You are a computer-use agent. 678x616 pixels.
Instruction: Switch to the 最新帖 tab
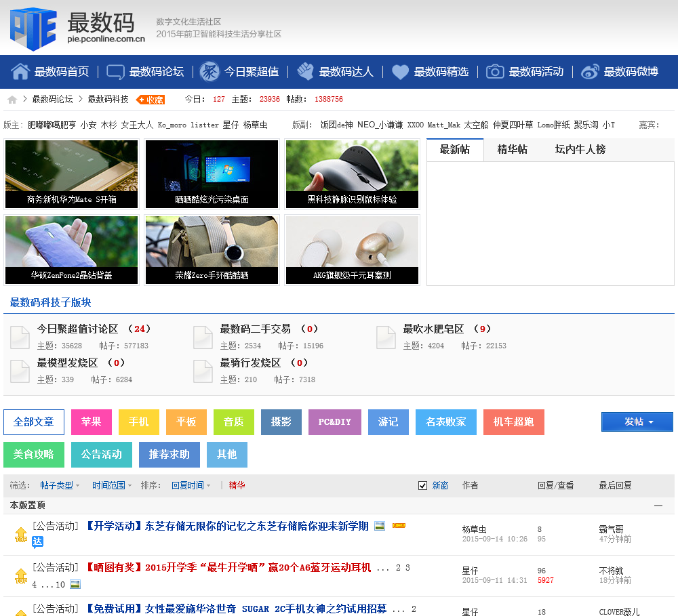455,150
